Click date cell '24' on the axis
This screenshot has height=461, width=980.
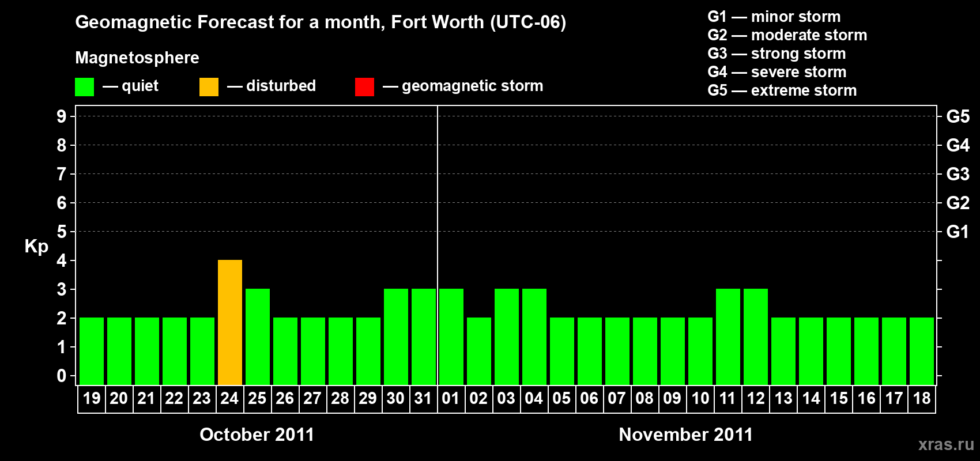tap(230, 399)
